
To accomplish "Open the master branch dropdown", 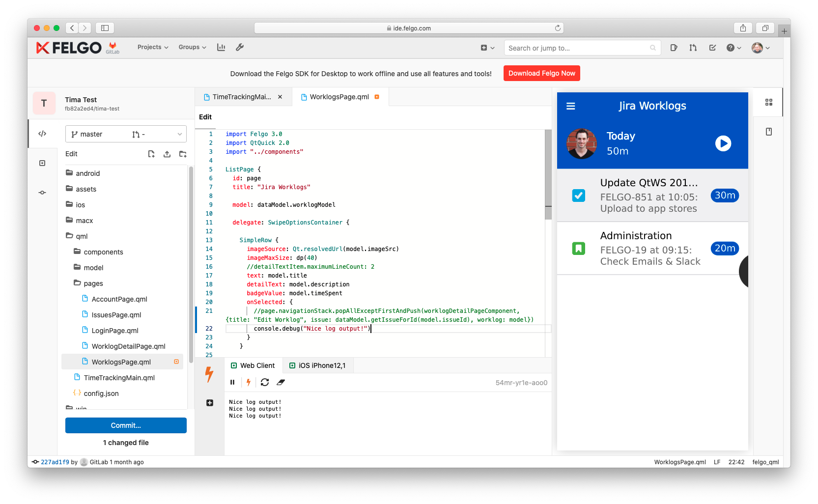I will coord(126,134).
